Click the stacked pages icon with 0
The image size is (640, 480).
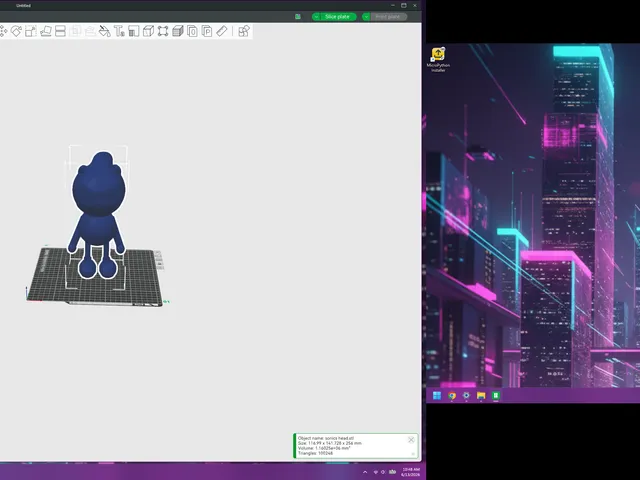pos(192,31)
